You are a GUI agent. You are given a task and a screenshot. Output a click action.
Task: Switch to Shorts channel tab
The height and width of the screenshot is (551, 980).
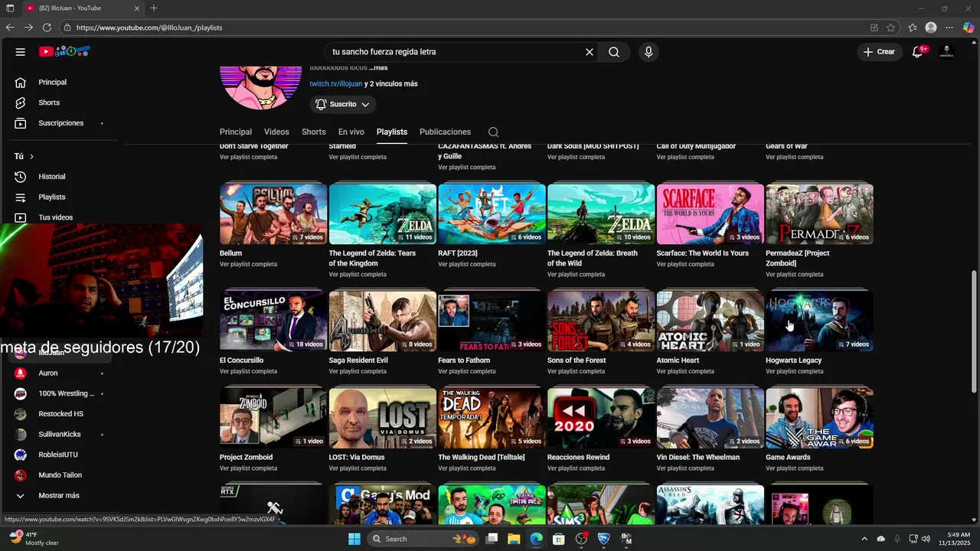[x=314, y=132]
